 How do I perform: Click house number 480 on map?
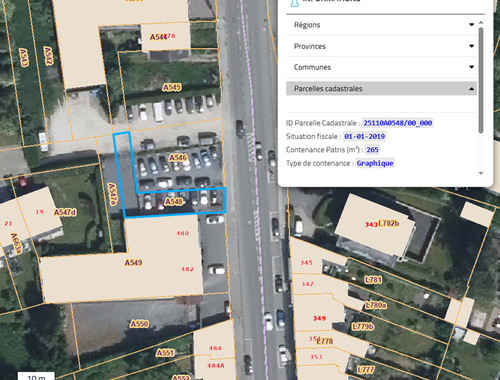[182, 233]
